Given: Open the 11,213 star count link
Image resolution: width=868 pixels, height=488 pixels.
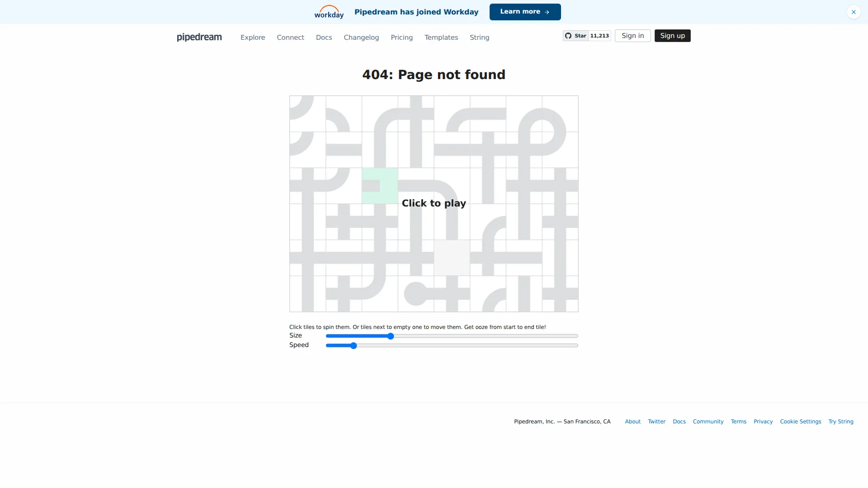Looking at the screenshot, I should [x=599, y=35].
